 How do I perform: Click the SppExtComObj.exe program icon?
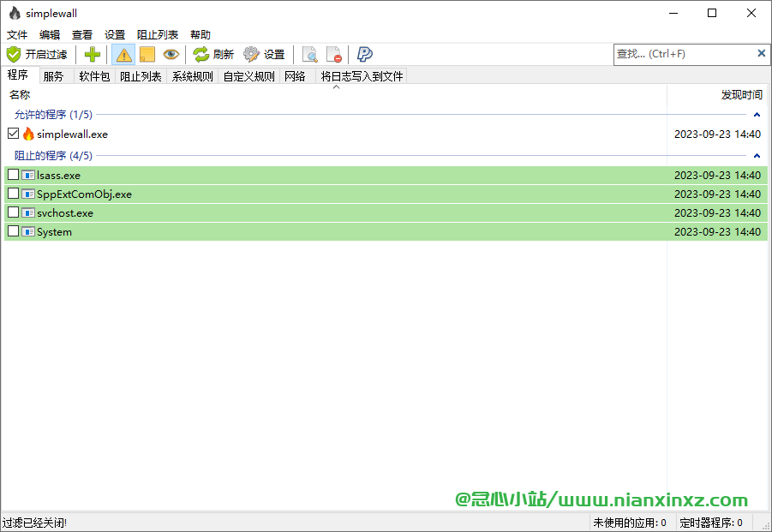(x=28, y=194)
